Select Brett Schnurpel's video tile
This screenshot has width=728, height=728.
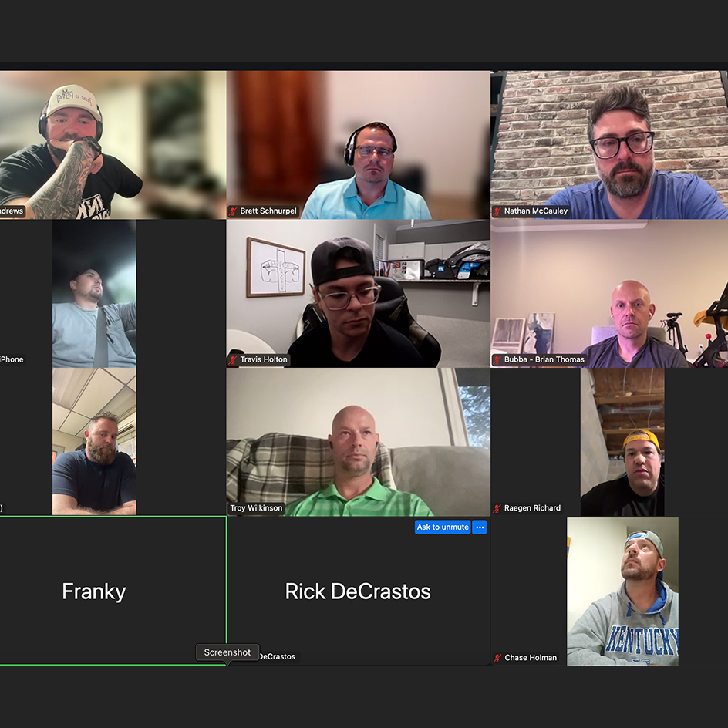pyautogui.click(x=359, y=145)
